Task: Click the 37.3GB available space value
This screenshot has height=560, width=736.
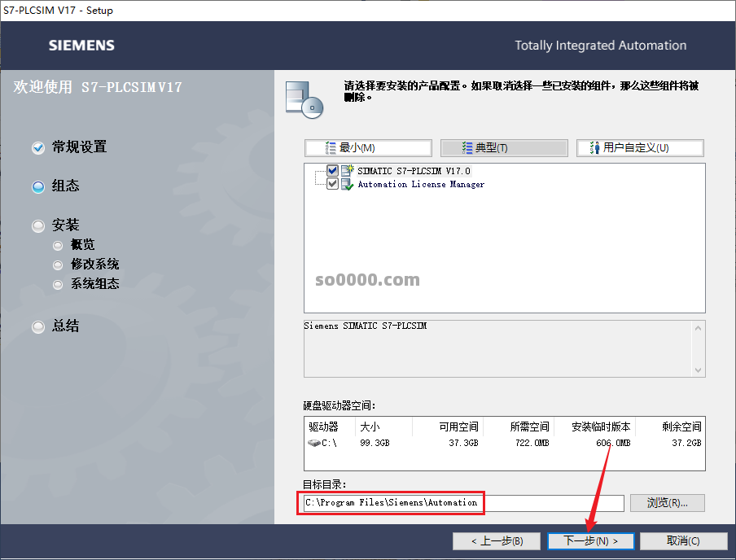Action: pos(463,443)
